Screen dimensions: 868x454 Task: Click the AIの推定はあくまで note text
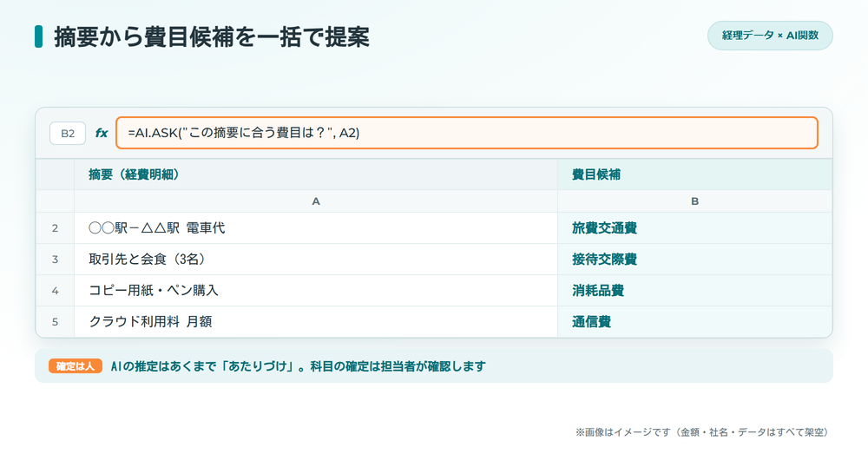tap(299, 366)
